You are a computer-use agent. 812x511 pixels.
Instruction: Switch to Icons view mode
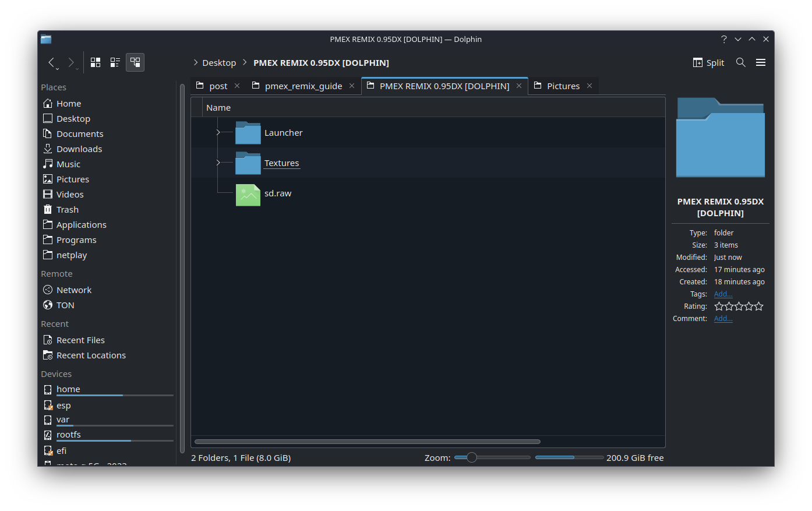click(x=96, y=62)
